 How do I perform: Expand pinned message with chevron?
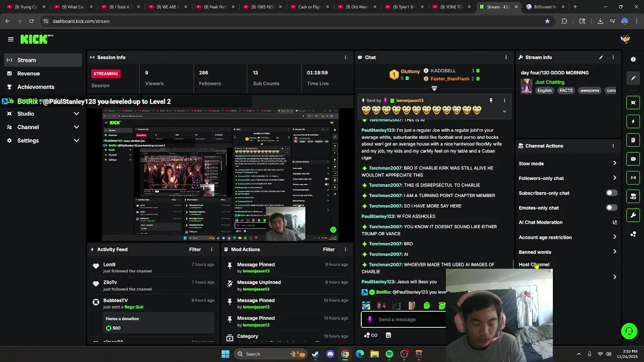504,111
